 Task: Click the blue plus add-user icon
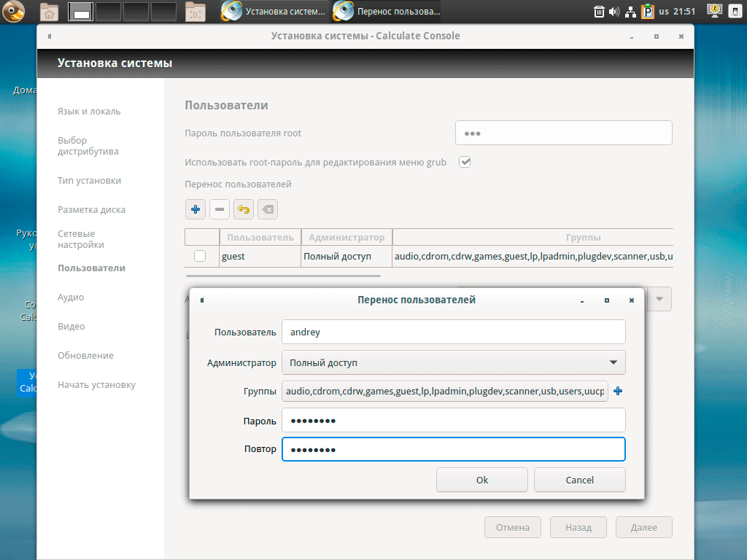coord(196,210)
